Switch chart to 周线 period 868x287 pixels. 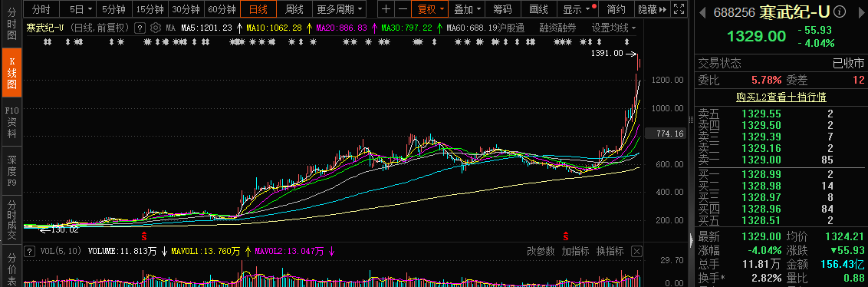294,9
